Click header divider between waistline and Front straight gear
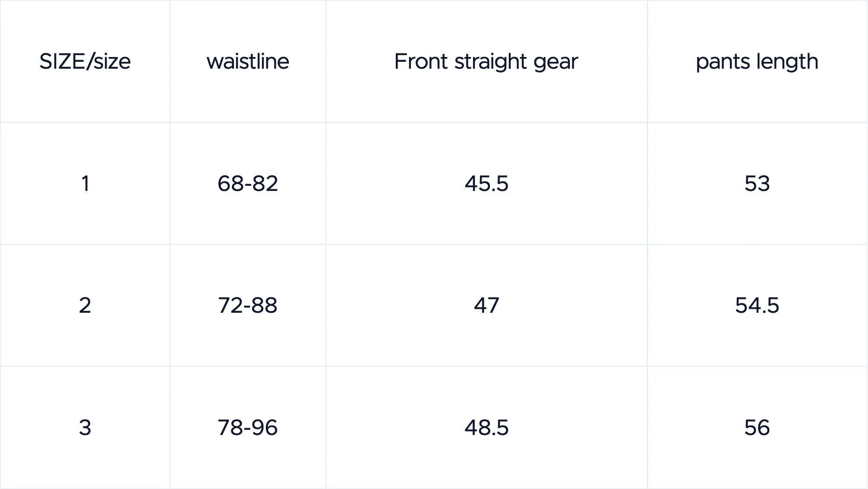 pyautogui.click(x=326, y=61)
